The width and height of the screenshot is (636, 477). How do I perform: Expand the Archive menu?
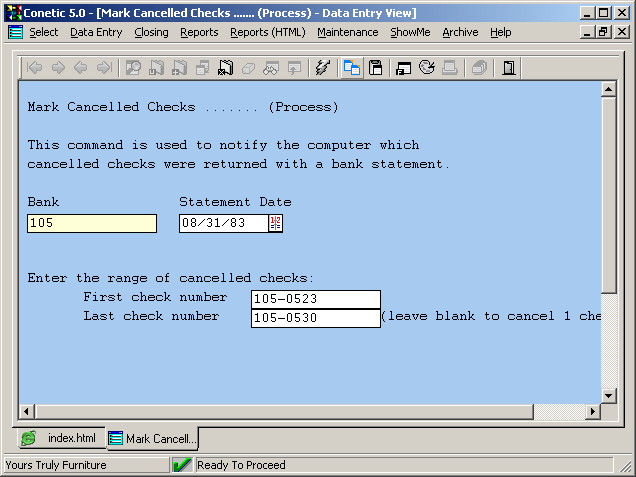[460, 32]
